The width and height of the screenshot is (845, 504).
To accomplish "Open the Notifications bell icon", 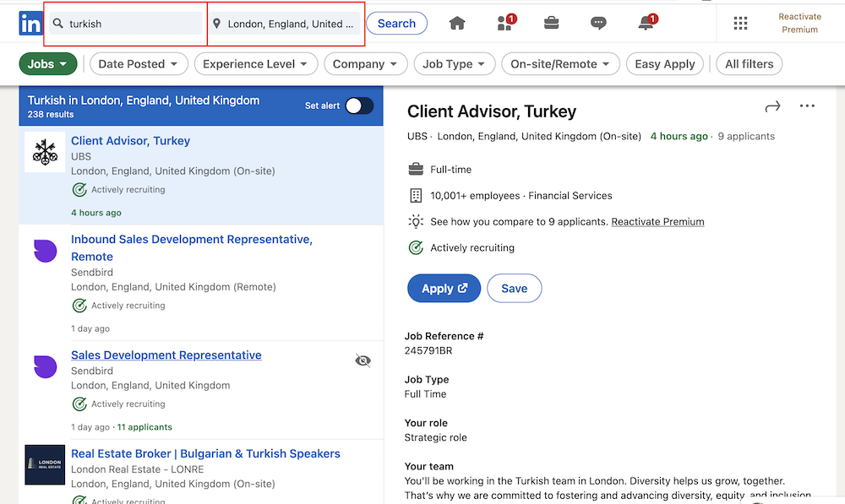I will [x=647, y=23].
